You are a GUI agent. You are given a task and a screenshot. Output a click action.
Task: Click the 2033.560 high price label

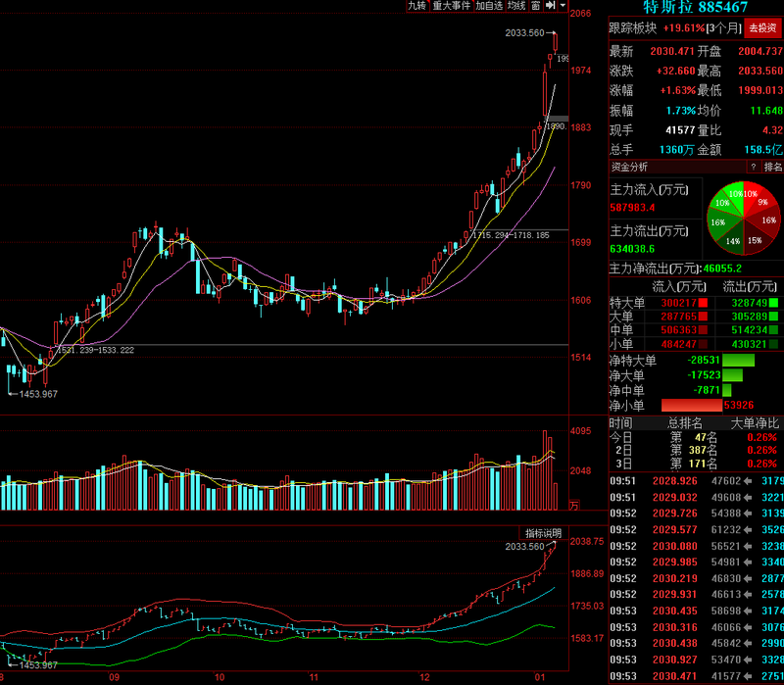(524, 33)
